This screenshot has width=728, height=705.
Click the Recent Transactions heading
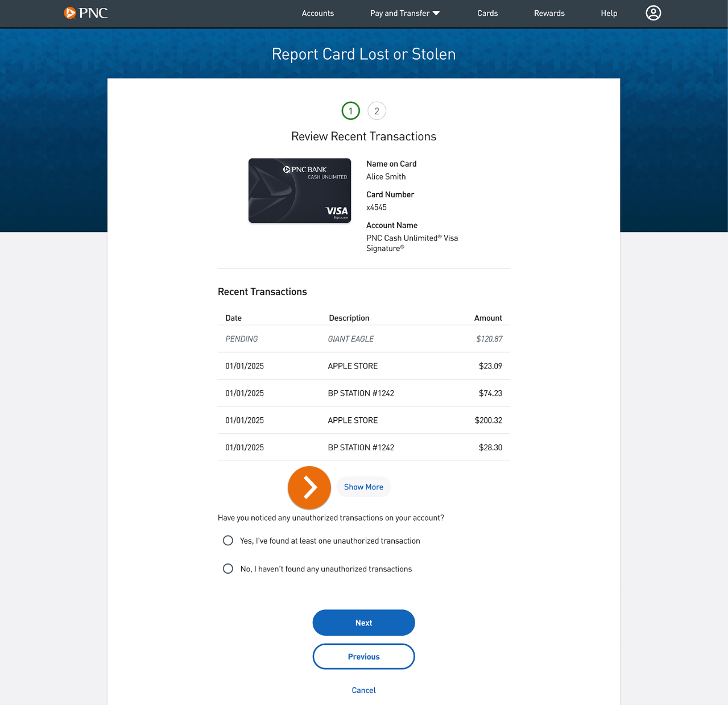pyautogui.click(x=262, y=292)
